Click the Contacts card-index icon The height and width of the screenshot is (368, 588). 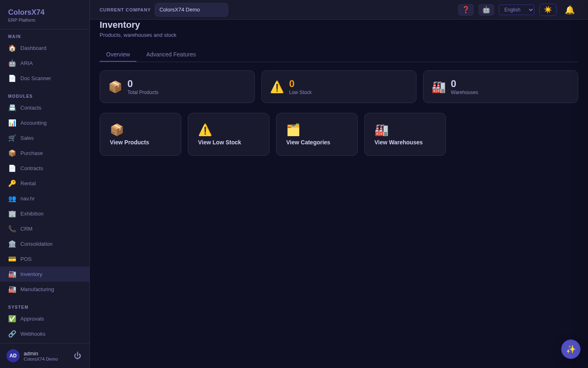12,108
